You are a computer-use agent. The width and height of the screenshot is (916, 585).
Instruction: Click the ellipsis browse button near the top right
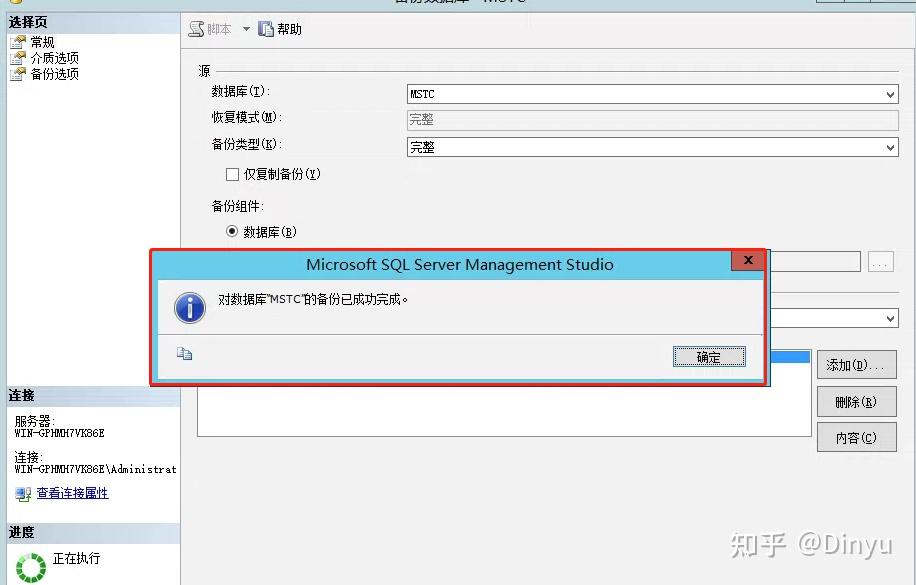[880, 261]
